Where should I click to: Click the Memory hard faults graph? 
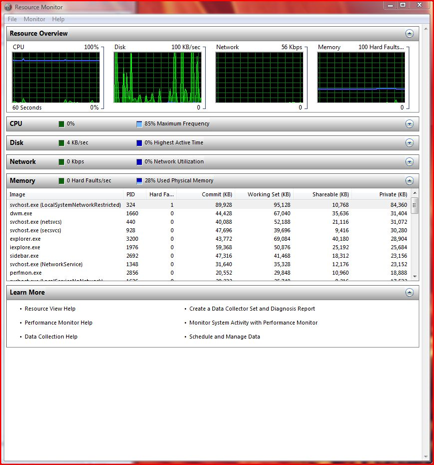(x=361, y=77)
